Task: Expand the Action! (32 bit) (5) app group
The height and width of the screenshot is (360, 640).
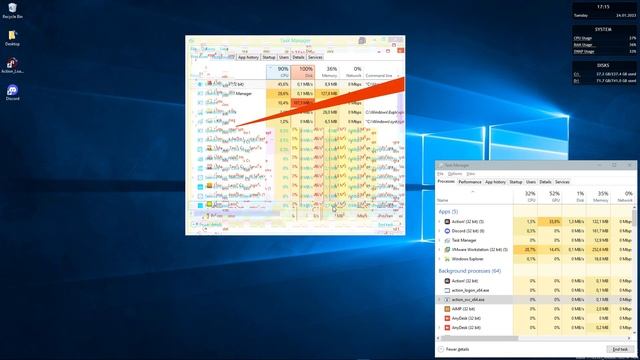Action: point(440,222)
